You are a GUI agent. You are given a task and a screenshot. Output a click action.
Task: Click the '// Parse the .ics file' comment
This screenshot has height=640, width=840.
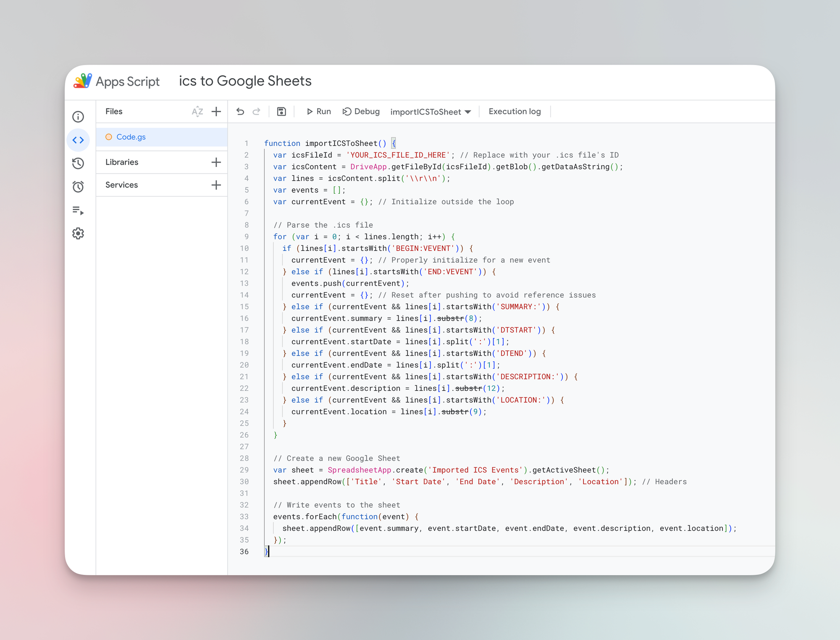click(323, 225)
